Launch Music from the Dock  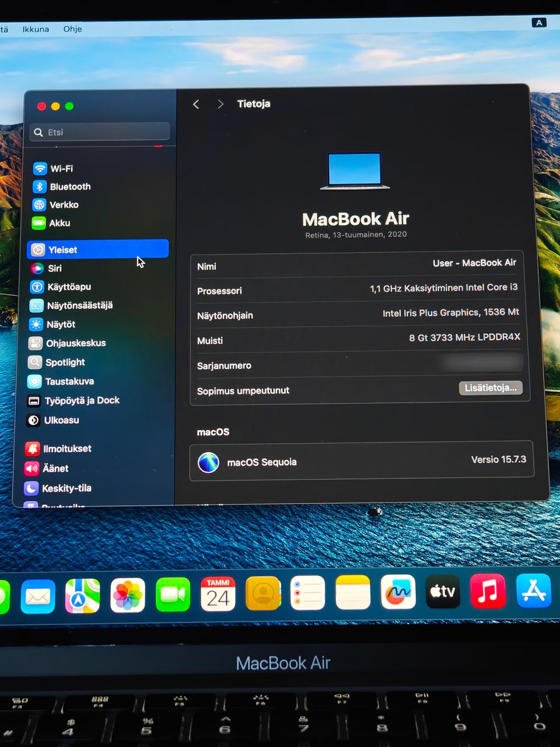click(x=488, y=591)
